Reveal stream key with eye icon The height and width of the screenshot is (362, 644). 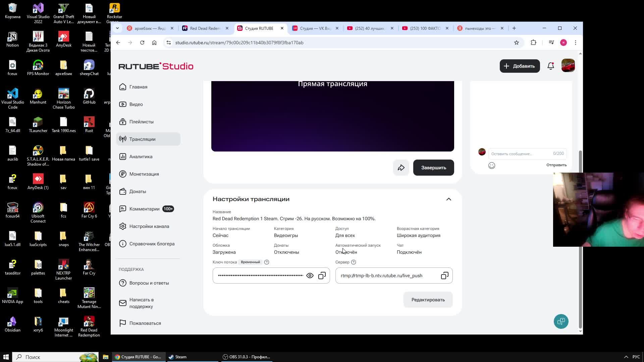pyautogui.click(x=310, y=276)
